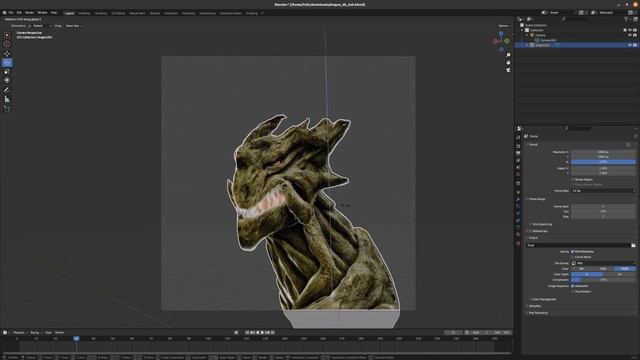Select the highlighted Rotate tool
The image size is (640, 360).
tap(7, 62)
